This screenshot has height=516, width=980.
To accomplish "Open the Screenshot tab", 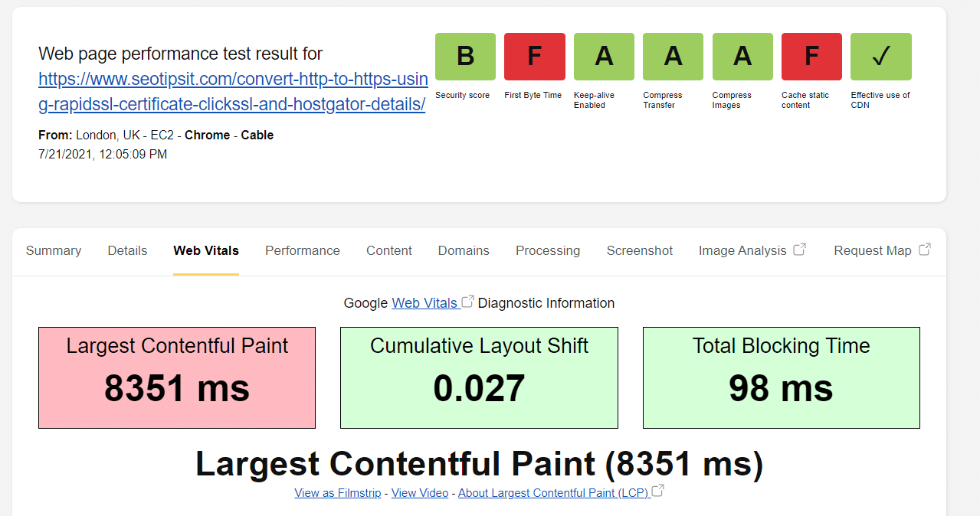I will 639,250.
